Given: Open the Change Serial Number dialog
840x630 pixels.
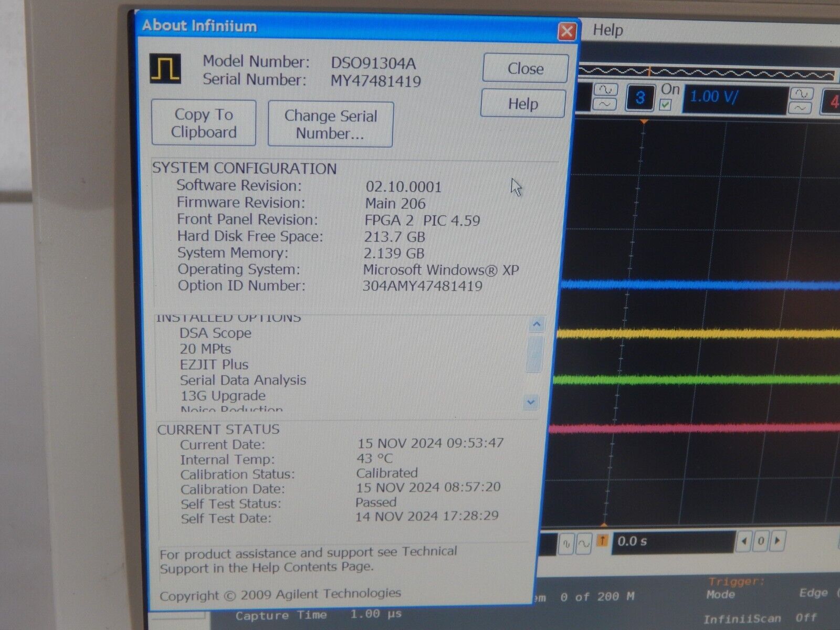Looking at the screenshot, I should tap(330, 123).
